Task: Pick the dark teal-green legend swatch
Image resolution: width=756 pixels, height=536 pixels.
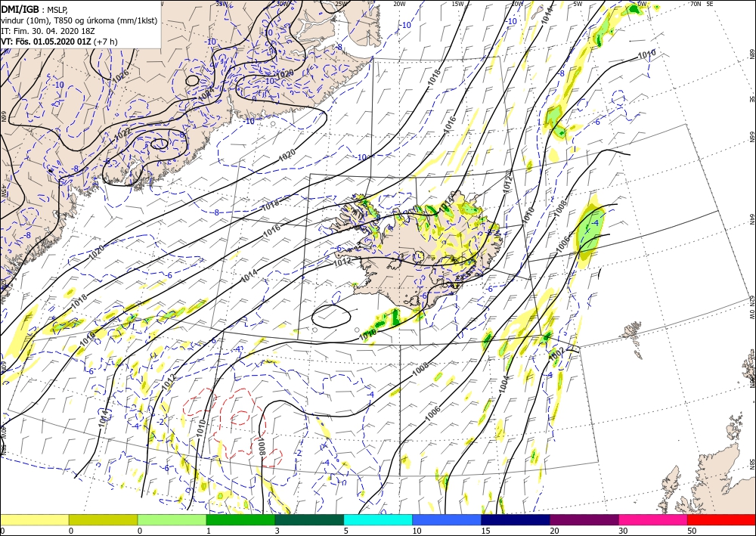Action: point(309,519)
